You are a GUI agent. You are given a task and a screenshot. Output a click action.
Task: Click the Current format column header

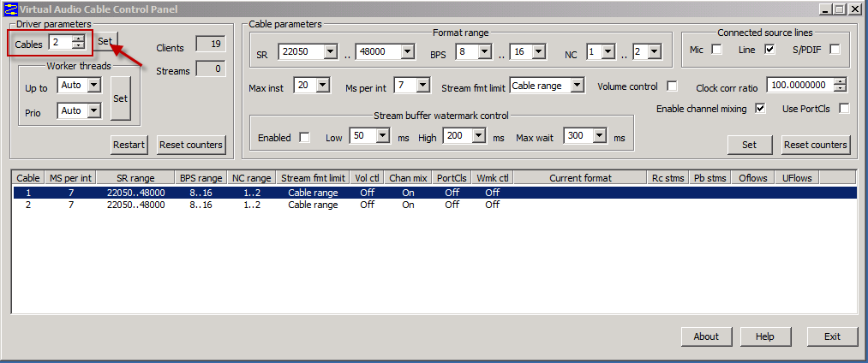(580, 177)
